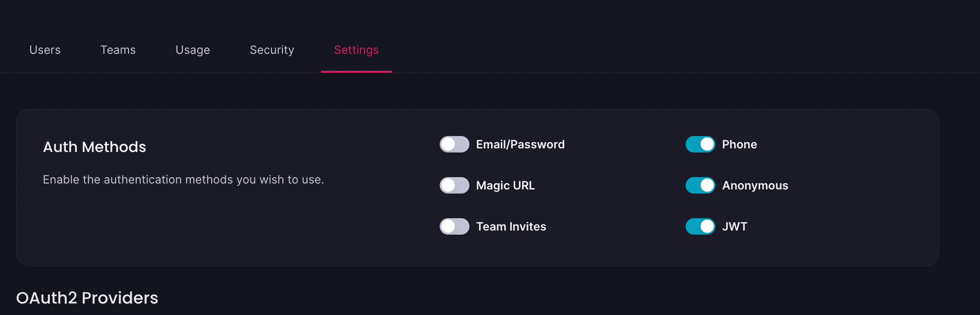The width and height of the screenshot is (980, 315).
Task: Click the OAuth2 Providers heading
Action: 87,298
